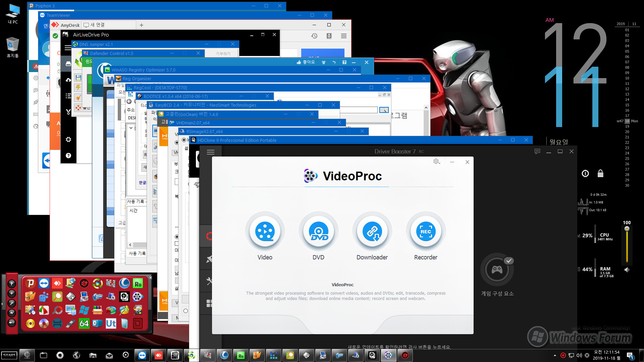Open VideoProc settings gear
Image resolution: width=644 pixels, height=362 pixels.
[x=436, y=162]
